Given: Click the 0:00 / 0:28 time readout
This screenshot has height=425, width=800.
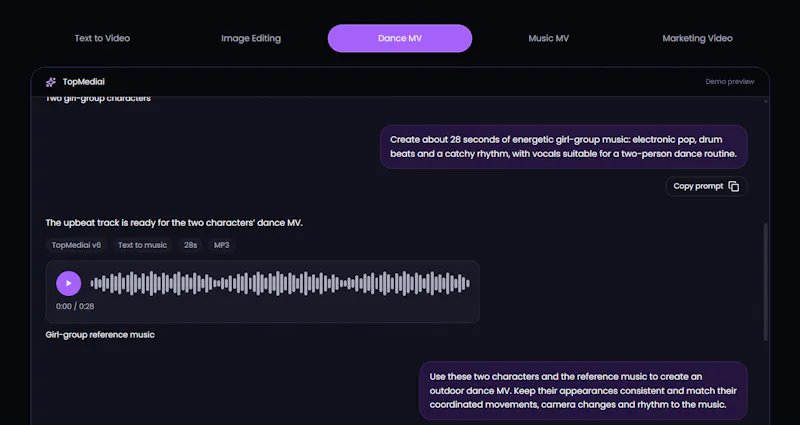Looking at the screenshot, I should (75, 306).
